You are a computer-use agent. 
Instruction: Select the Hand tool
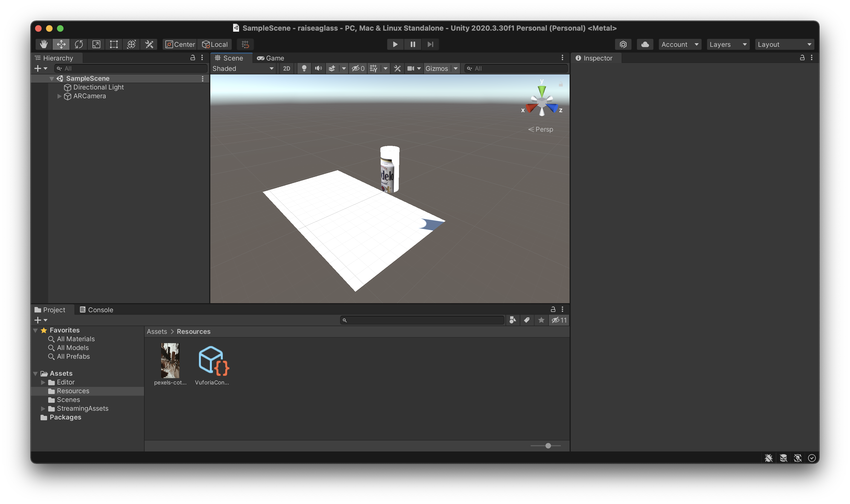[x=44, y=45]
